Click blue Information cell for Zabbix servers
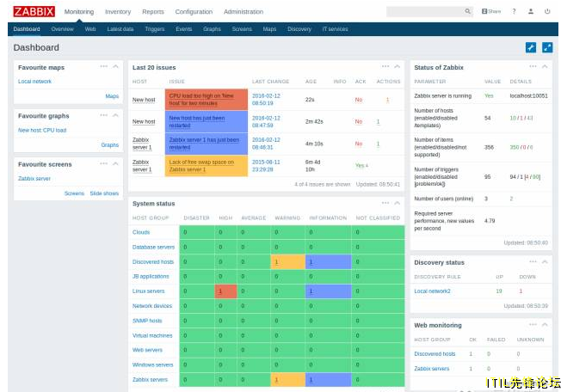561x392 pixels. coord(328,379)
